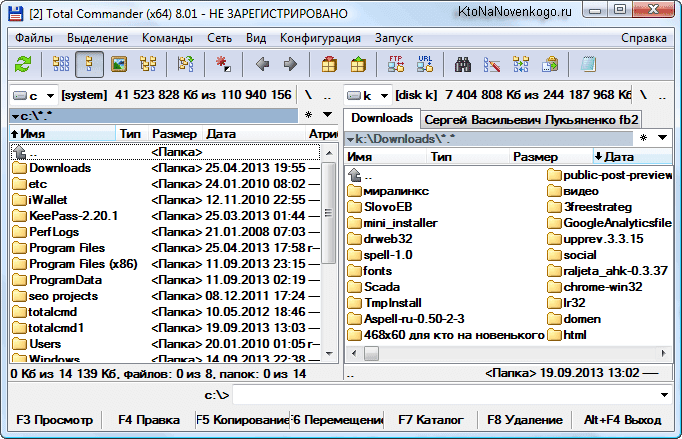This screenshot has width=682, height=439.
Task: Click F5 Копирование button
Action: click(243, 420)
